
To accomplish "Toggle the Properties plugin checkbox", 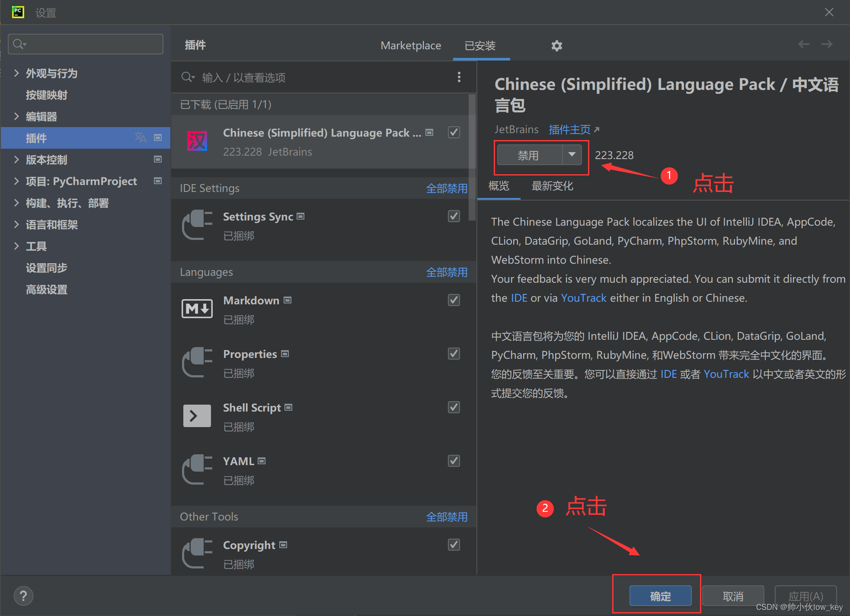I will [454, 353].
